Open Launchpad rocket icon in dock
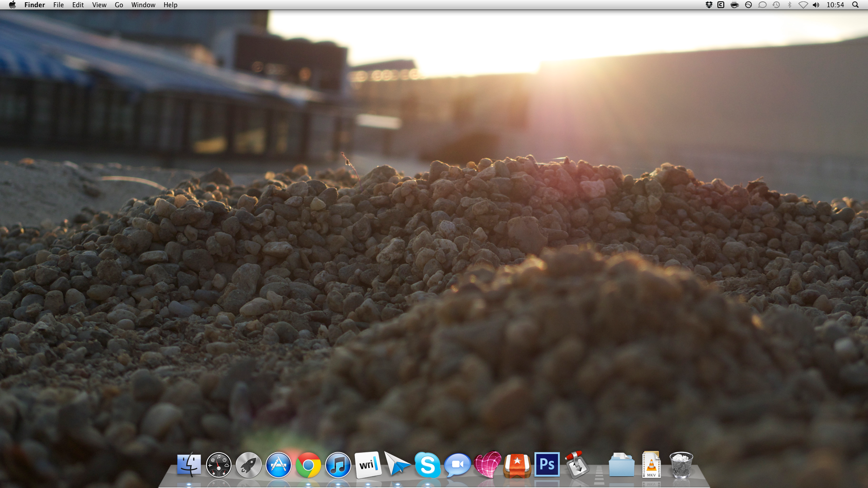Image resolution: width=868 pixels, height=488 pixels. 248,465
